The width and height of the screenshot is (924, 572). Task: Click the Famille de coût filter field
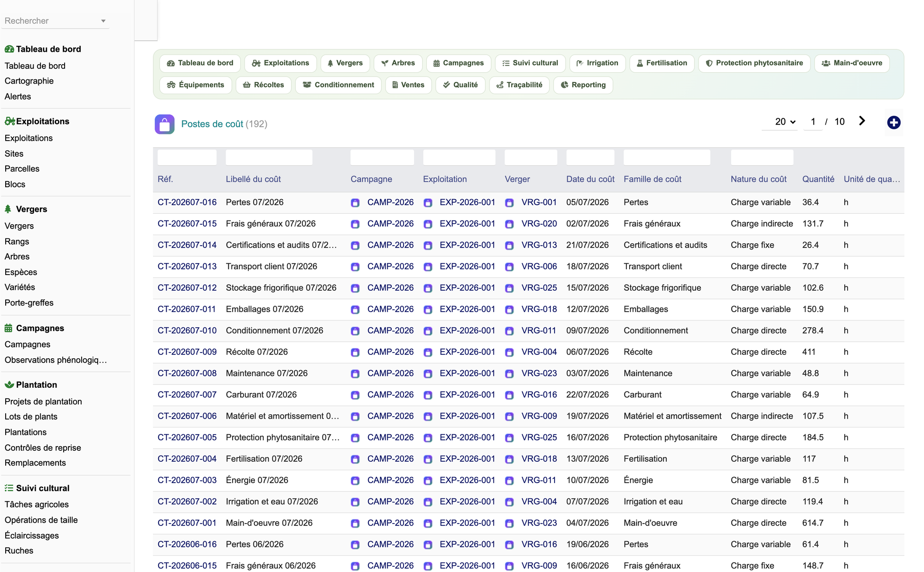pyautogui.click(x=667, y=158)
